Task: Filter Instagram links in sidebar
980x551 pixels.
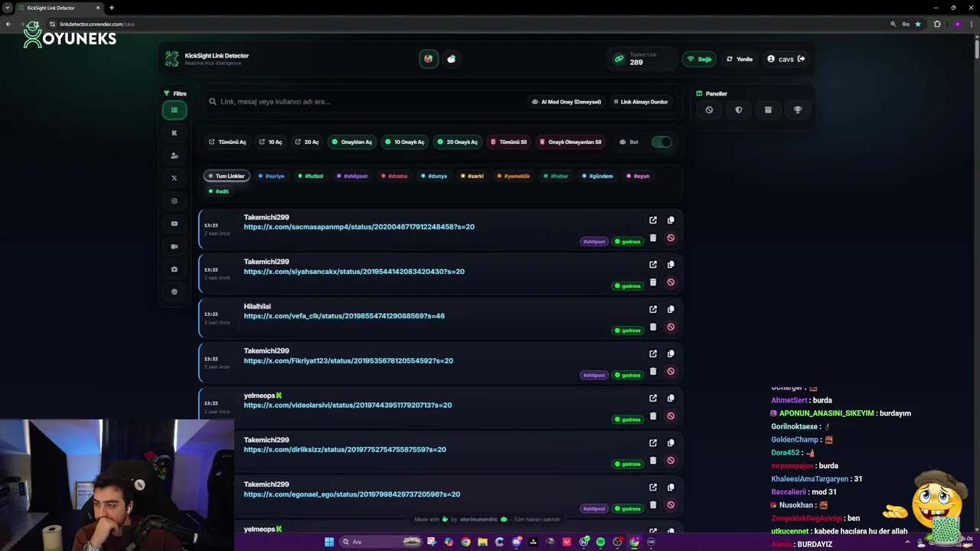Action: 175,201
